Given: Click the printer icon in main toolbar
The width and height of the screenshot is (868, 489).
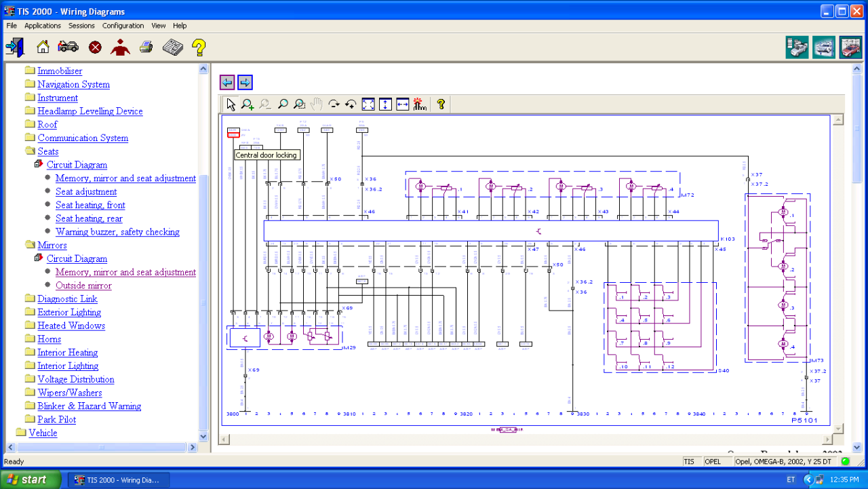Looking at the screenshot, I should (x=146, y=47).
